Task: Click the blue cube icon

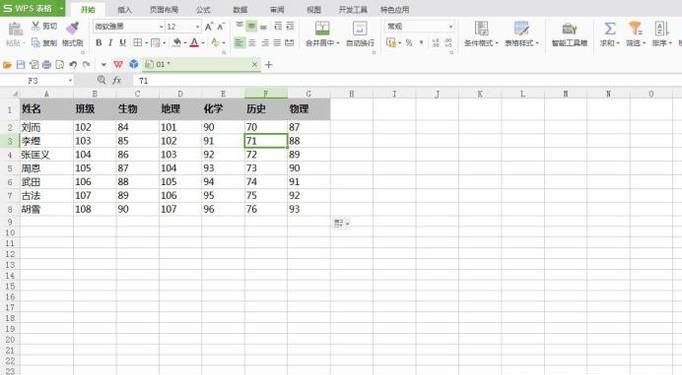Action: tap(134, 64)
